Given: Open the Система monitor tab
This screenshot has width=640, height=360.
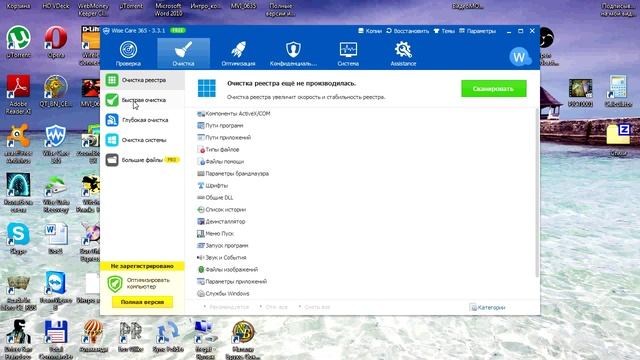Looking at the screenshot, I should [348, 53].
